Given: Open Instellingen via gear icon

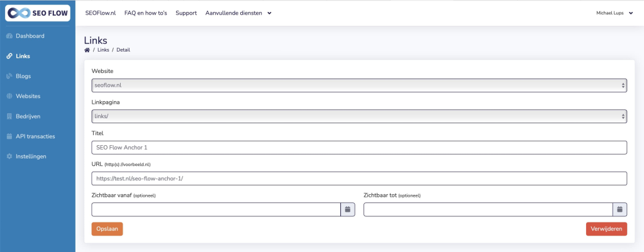Looking at the screenshot, I should [9, 156].
